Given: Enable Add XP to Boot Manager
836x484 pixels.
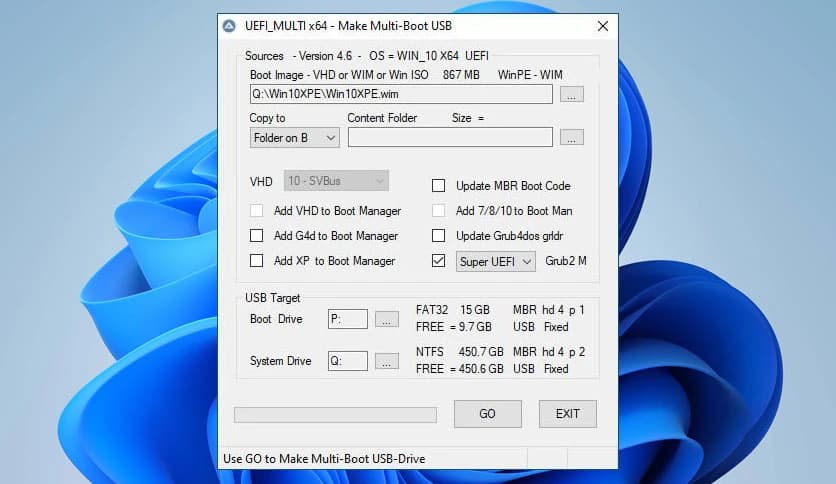Looking at the screenshot, I should pos(256,261).
